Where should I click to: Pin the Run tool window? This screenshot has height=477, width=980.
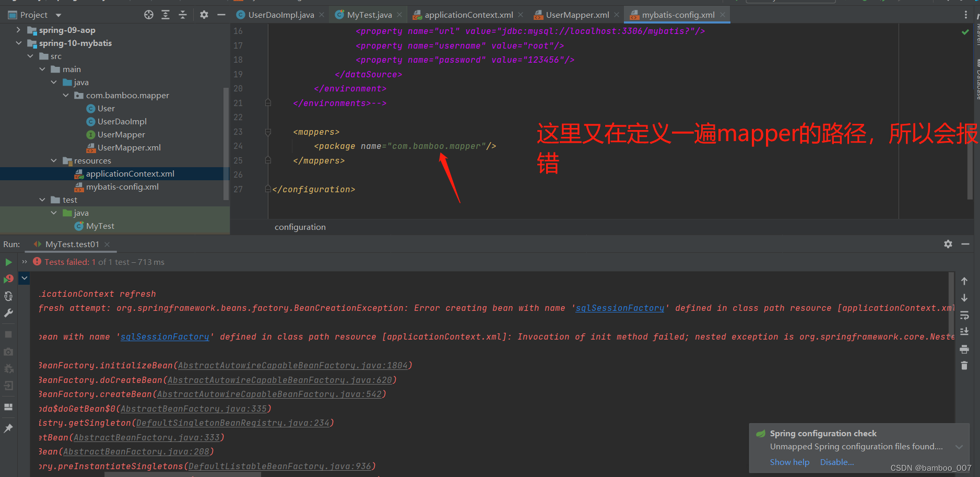(8, 428)
